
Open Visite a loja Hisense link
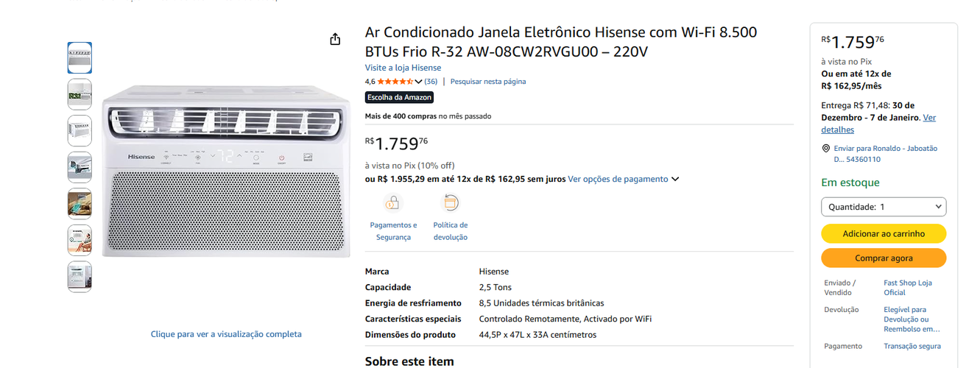pyautogui.click(x=403, y=68)
